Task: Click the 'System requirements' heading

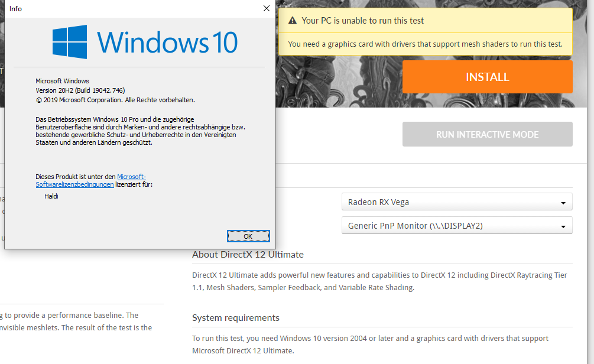Action: [236, 318]
